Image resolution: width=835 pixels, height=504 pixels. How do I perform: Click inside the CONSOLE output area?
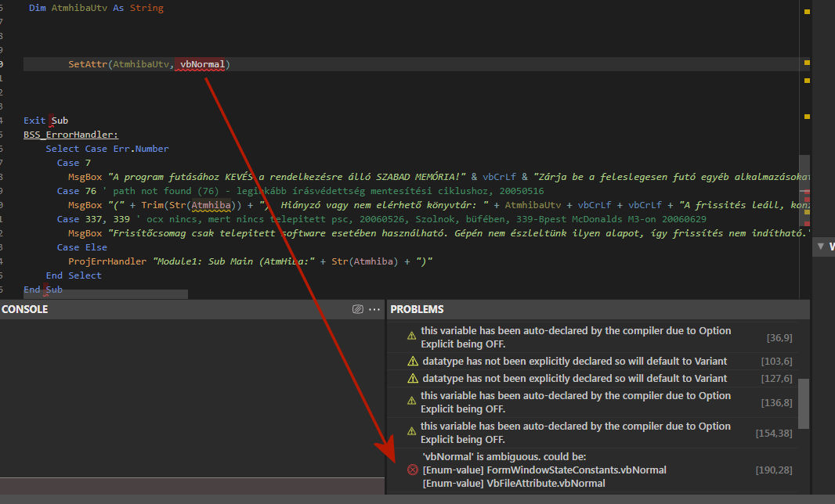click(192, 398)
